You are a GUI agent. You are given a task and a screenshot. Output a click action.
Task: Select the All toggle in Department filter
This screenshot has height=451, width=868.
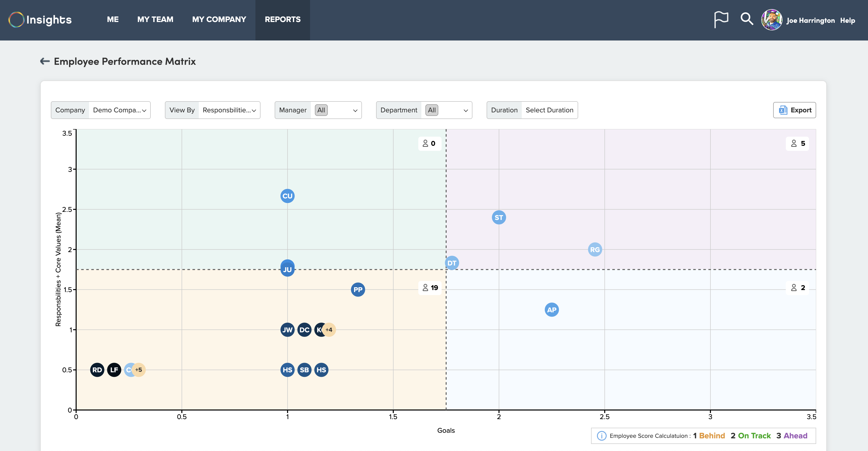click(x=432, y=110)
